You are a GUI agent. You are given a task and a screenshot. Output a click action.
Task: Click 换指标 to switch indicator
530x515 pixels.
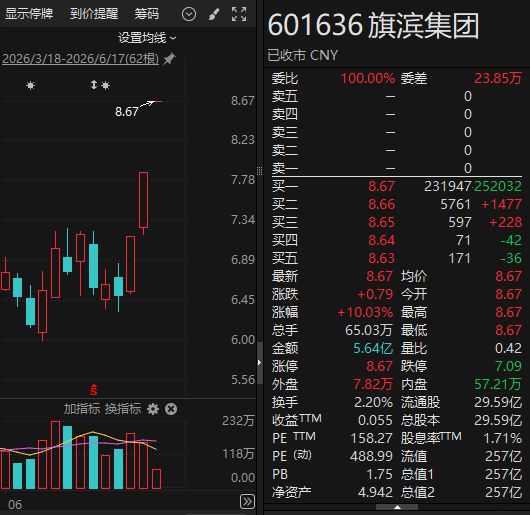[123, 409]
